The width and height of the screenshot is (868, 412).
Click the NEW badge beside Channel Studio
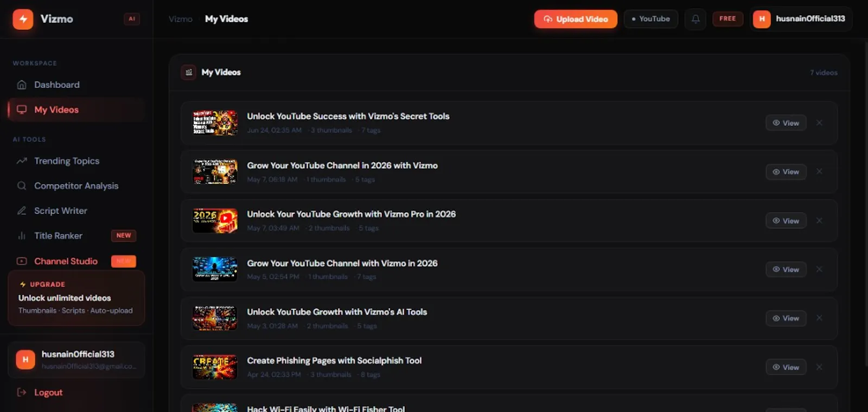pos(124,261)
